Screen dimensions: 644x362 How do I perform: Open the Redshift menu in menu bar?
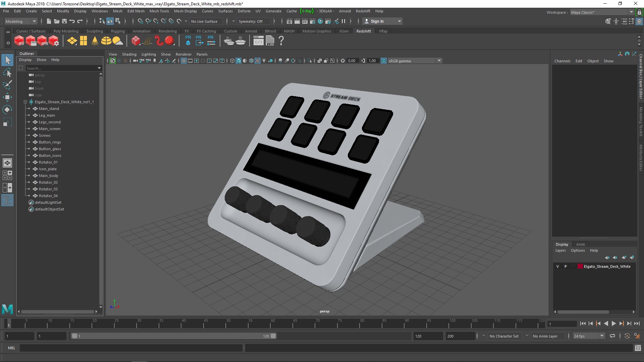[x=363, y=11]
